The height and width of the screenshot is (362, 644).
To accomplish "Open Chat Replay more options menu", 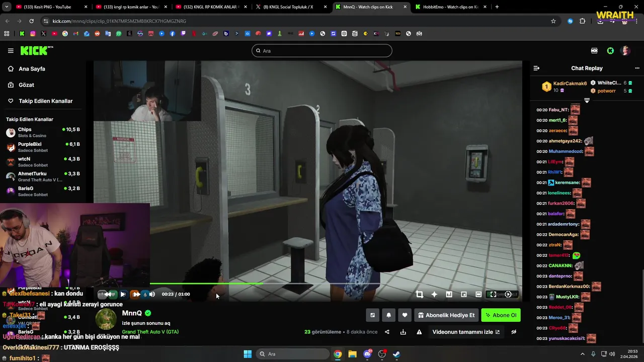I will [637, 68].
